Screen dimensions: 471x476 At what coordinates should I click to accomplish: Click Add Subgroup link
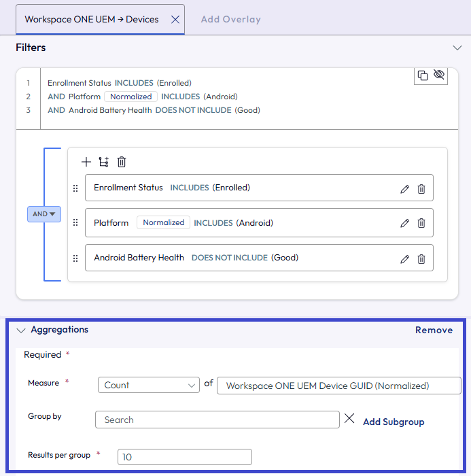pos(394,422)
